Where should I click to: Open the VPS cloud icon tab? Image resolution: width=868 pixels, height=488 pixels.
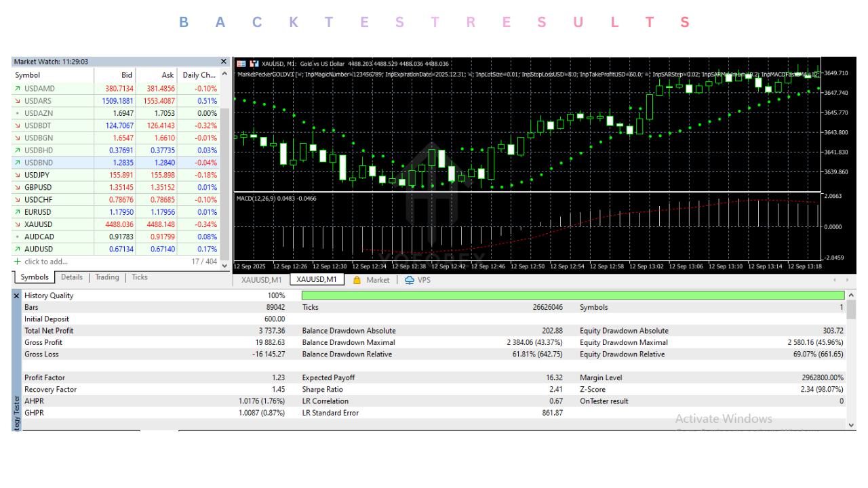410,280
